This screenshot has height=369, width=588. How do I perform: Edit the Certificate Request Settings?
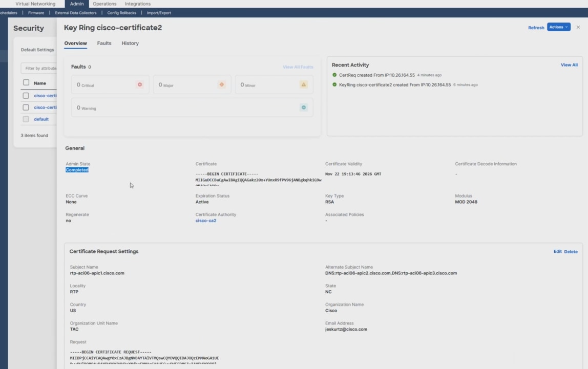(x=557, y=251)
